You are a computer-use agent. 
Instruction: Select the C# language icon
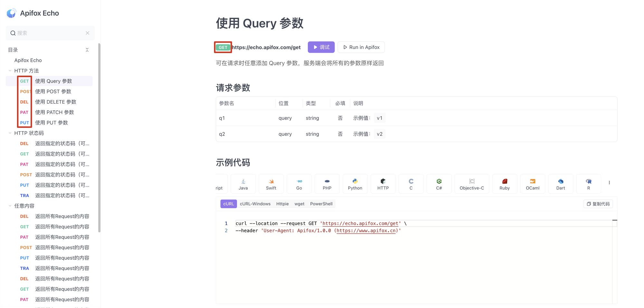[439, 181]
